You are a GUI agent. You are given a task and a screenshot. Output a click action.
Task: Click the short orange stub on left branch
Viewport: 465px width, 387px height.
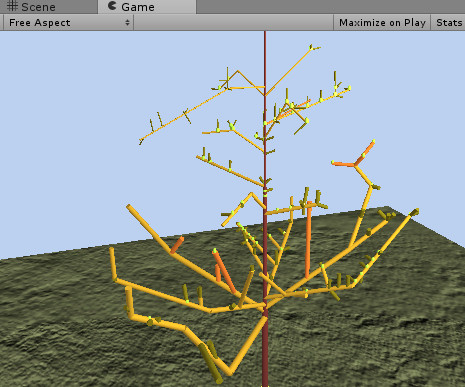click(x=177, y=245)
